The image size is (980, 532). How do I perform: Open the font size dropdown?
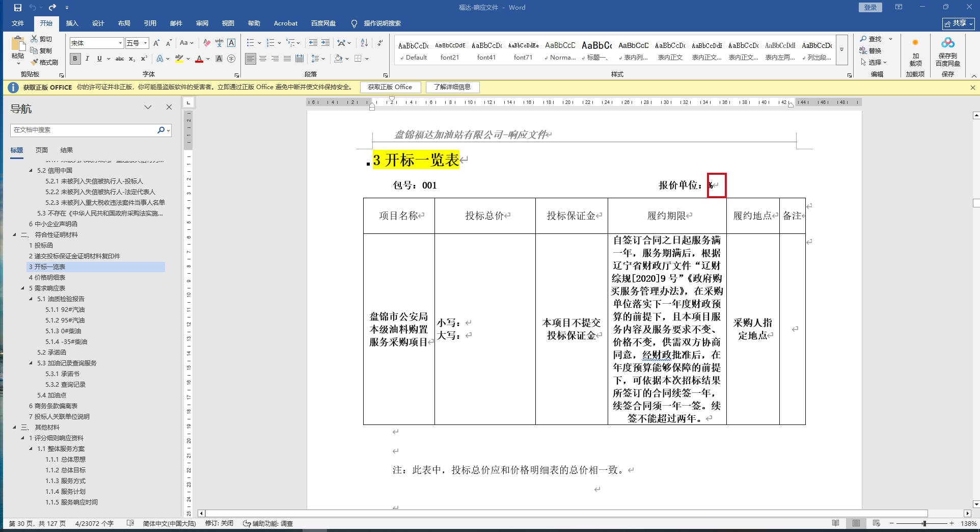[x=145, y=43]
